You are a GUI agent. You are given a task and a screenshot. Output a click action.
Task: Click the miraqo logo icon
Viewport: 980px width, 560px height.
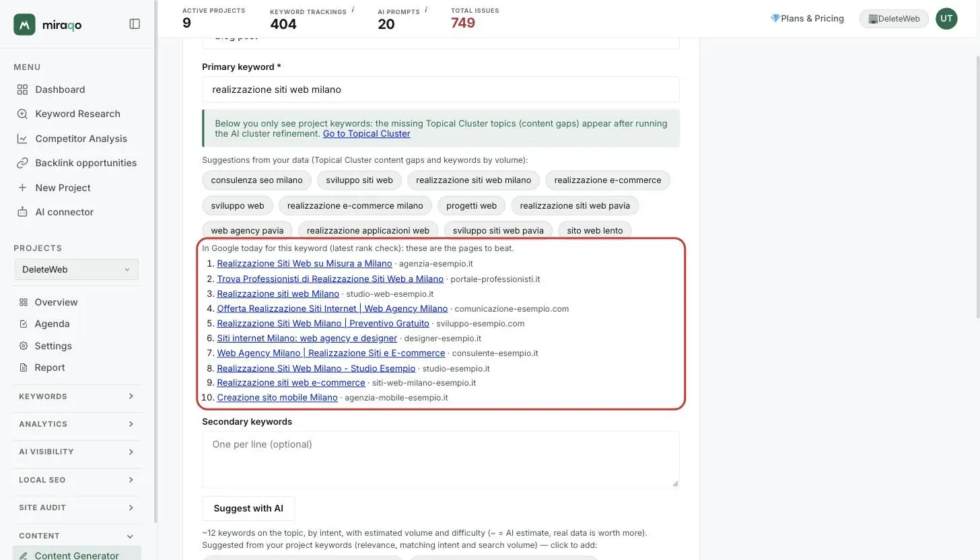(24, 24)
